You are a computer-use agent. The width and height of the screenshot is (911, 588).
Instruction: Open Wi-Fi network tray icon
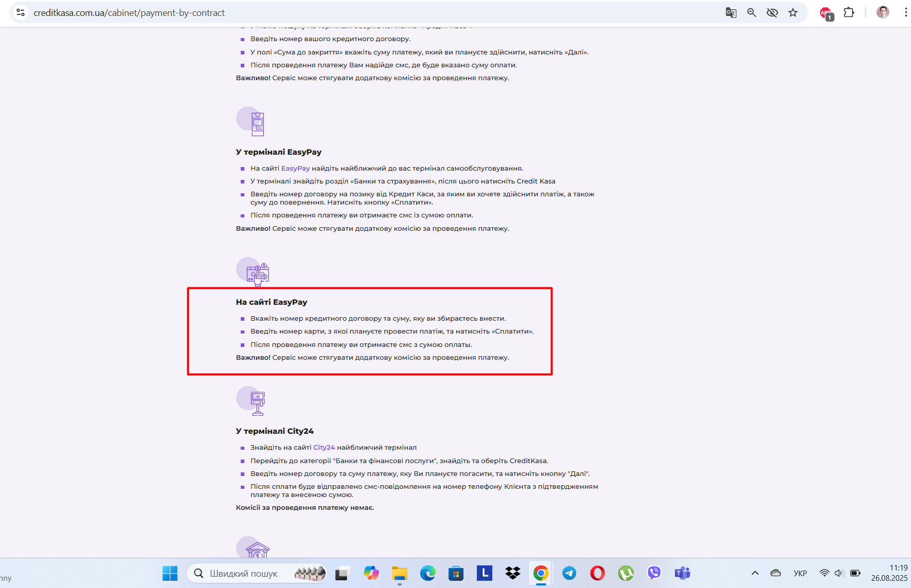pyautogui.click(x=824, y=573)
